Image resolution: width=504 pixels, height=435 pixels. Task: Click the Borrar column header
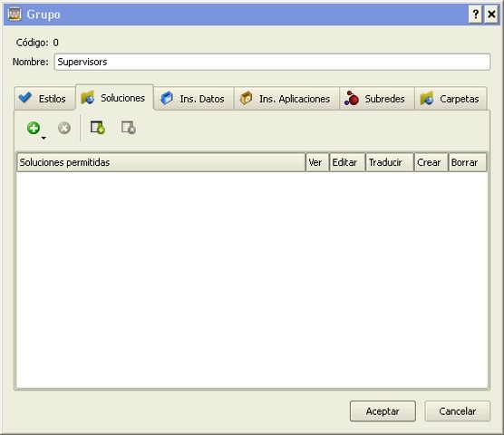[x=468, y=162]
